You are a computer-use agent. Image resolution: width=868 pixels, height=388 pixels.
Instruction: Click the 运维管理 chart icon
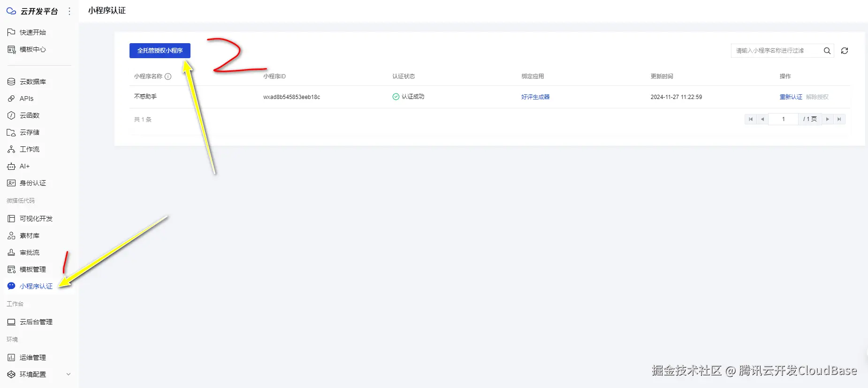pyautogui.click(x=11, y=358)
